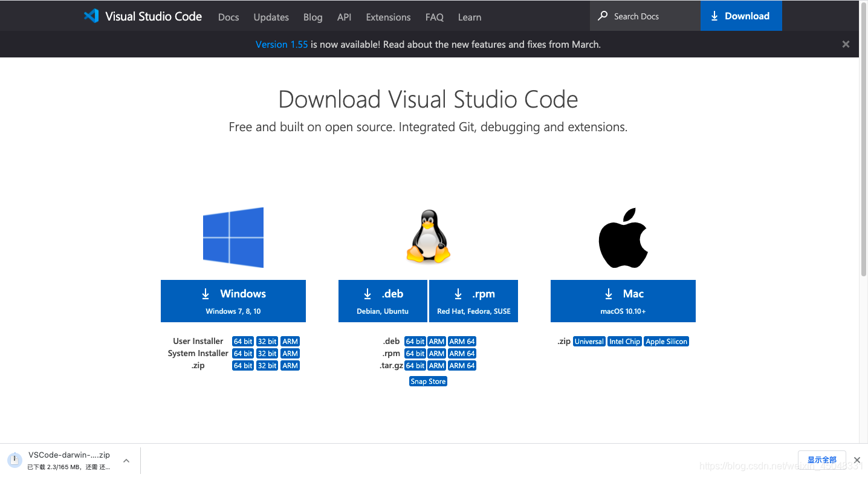Select Linux .rpm 64 bit
Screen dimensions: 868x477
tap(415, 354)
